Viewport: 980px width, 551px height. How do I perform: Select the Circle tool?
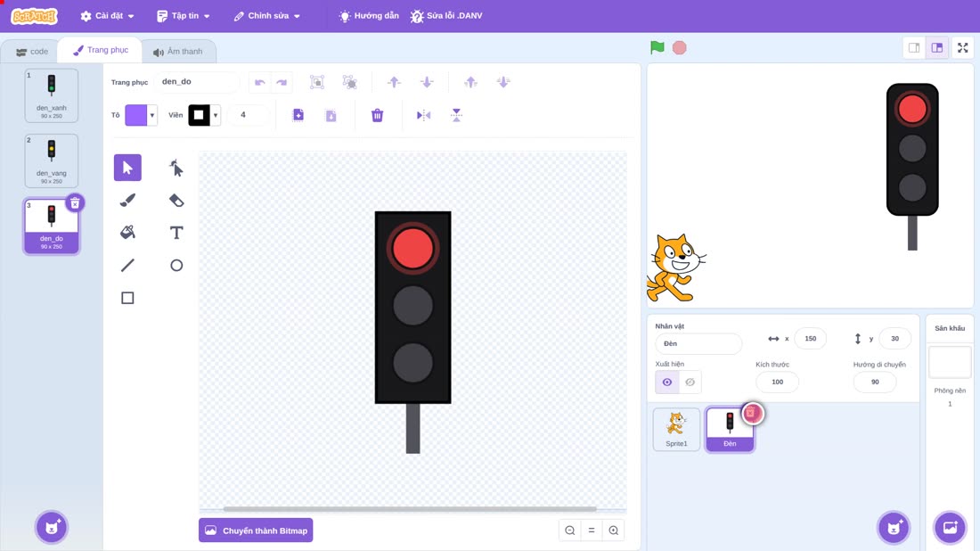tap(176, 265)
